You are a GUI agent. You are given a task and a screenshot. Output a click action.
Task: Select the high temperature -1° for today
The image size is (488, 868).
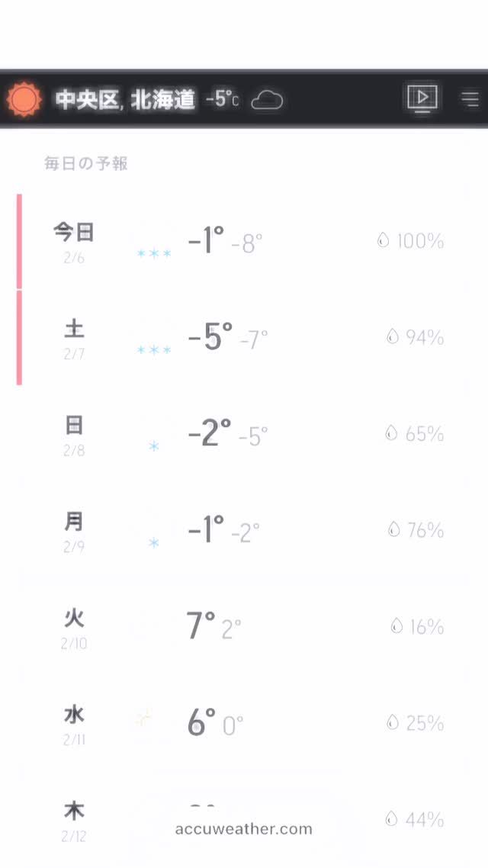[x=204, y=239]
